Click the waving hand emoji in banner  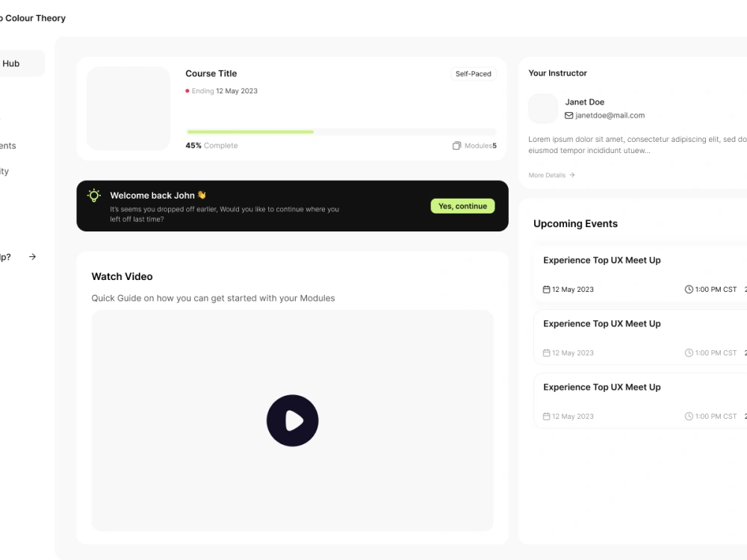(x=202, y=195)
